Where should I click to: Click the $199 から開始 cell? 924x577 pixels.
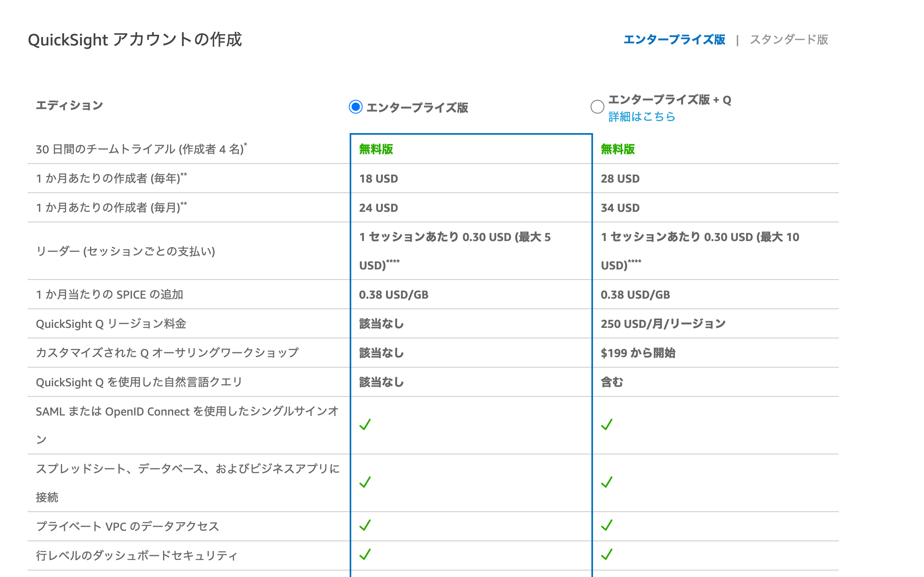pyautogui.click(x=638, y=353)
